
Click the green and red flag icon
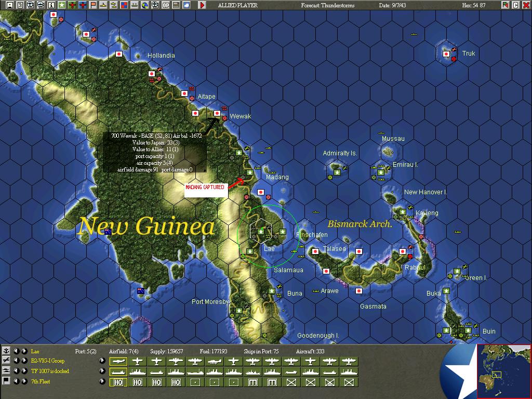coord(506,5)
